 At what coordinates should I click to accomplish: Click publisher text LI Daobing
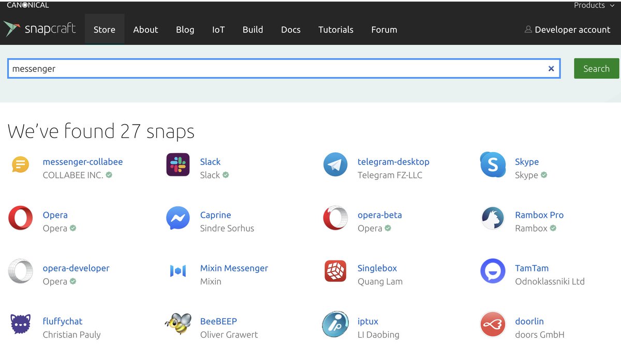click(x=378, y=335)
